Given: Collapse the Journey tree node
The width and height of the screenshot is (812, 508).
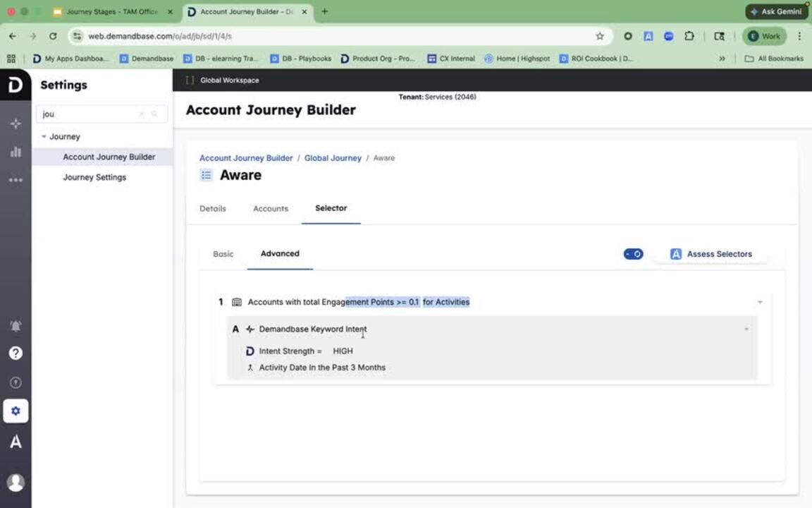Looking at the screenshot, I should tap(44, 137).
